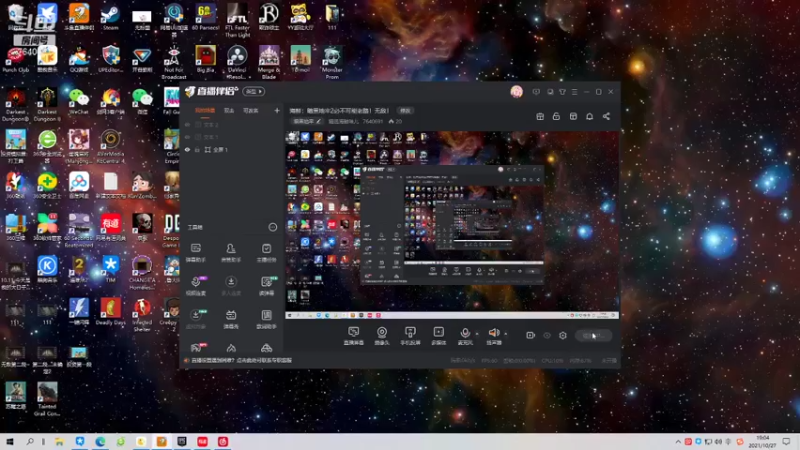Add a 多媒体 multimedia source
800x450 pixels.
pyautogui.click(x=438, y=336)
